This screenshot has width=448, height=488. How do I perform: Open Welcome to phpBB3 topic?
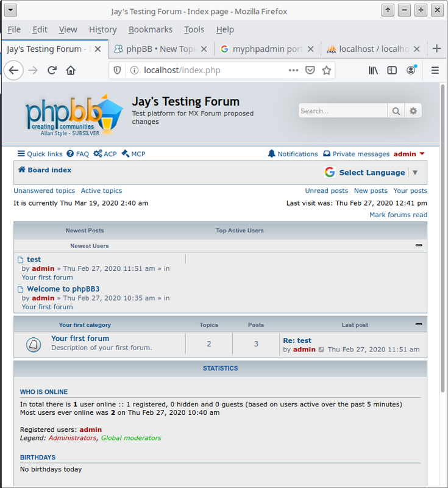click(63, 289)
